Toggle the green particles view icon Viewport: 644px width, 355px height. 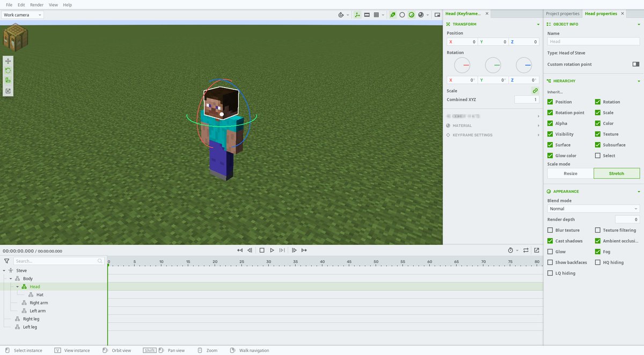(393, 15)
